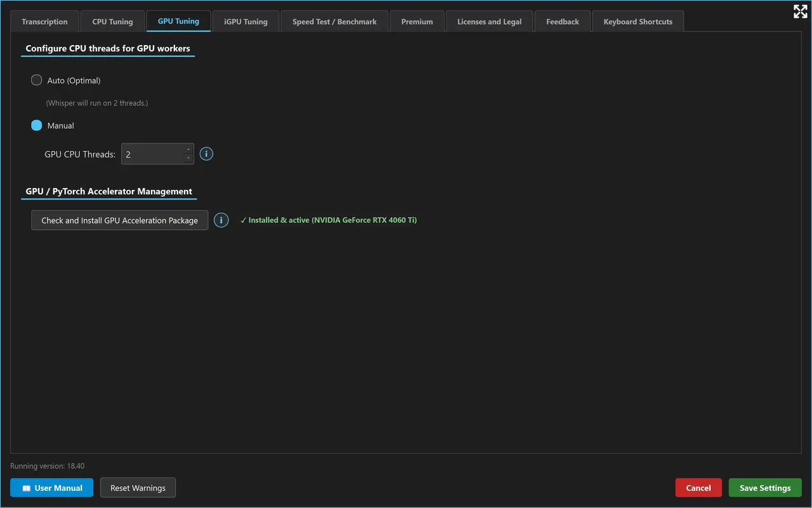
Task: Click the 'Installed & active' GPU status text
Action: pos(329,220)
